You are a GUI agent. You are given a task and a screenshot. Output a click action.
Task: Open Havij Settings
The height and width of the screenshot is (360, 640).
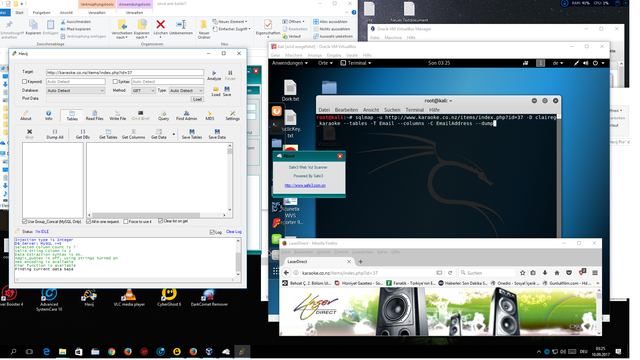233,116
